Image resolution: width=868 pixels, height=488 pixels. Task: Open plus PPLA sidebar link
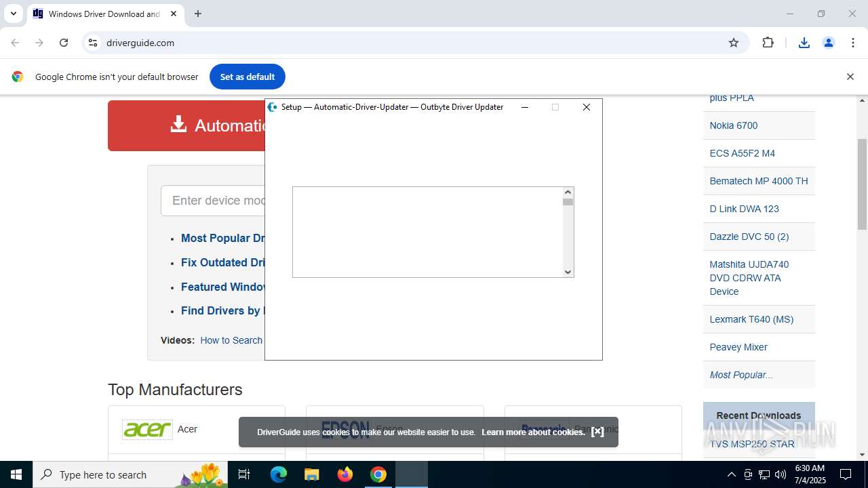[x=732, y=98]
